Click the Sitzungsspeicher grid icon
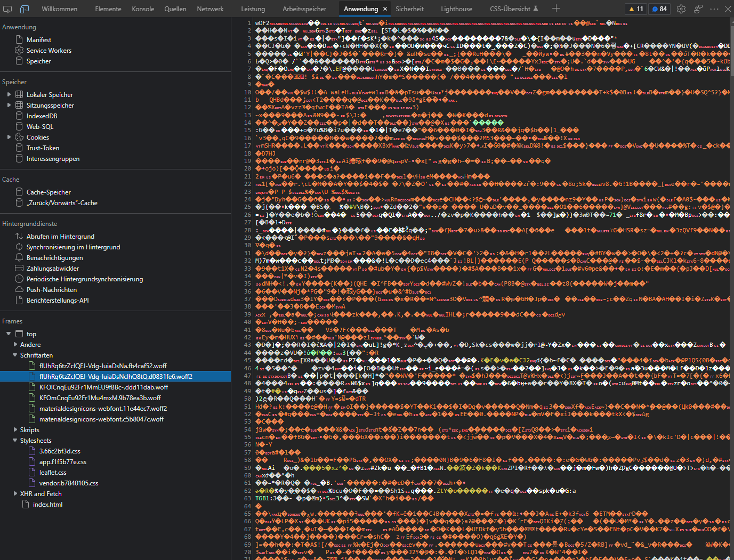Screen dimensions: 734x560 tap(19, 105)
